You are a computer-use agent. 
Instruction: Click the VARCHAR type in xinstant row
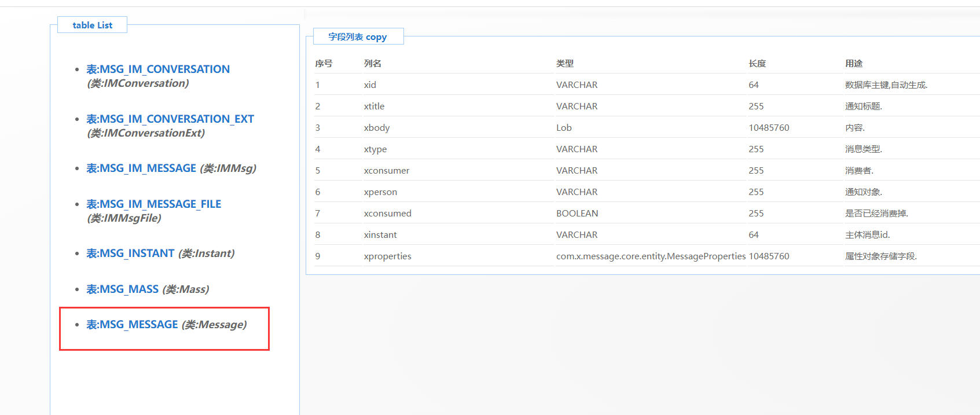tap(577, 235)
